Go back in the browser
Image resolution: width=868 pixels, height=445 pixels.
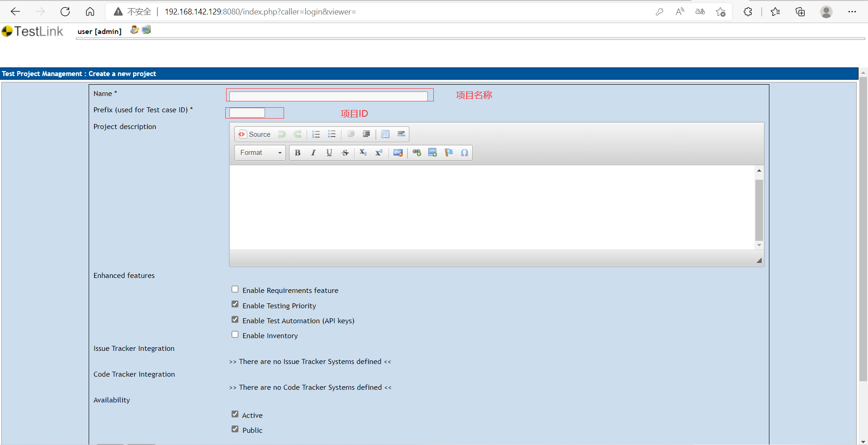tap(15, 12)
